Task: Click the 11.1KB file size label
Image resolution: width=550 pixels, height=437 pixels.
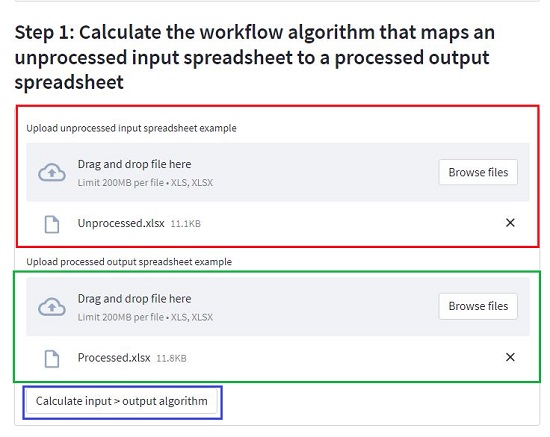Action: 186,224
